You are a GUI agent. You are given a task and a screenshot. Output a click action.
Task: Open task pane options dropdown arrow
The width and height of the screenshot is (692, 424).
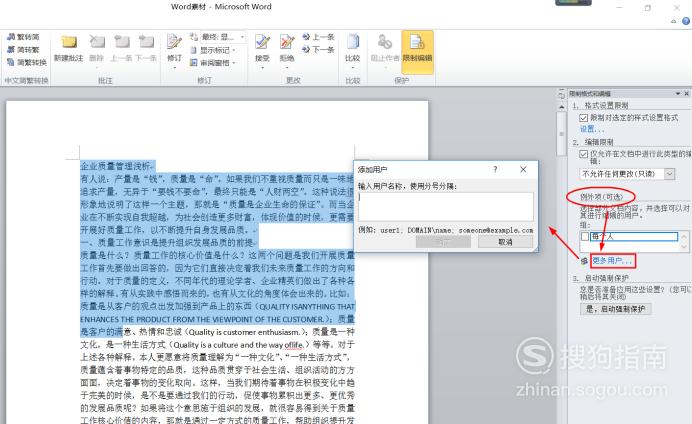coord(678,94)
